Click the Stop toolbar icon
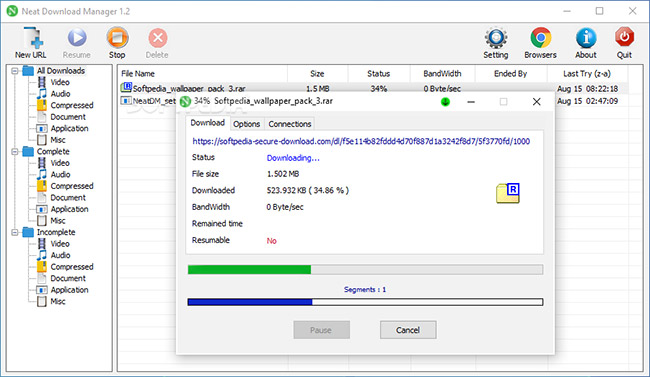 (x=117, y=38)
